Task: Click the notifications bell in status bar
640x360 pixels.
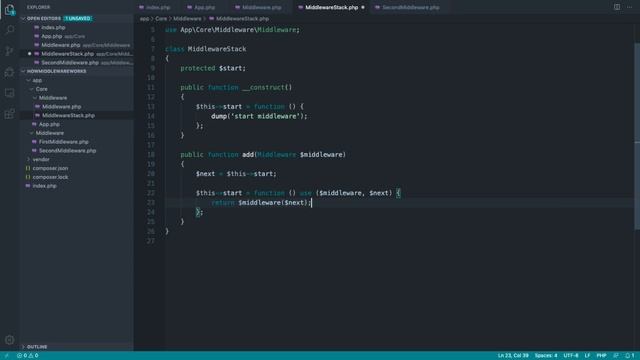Action: pos(630,356)
